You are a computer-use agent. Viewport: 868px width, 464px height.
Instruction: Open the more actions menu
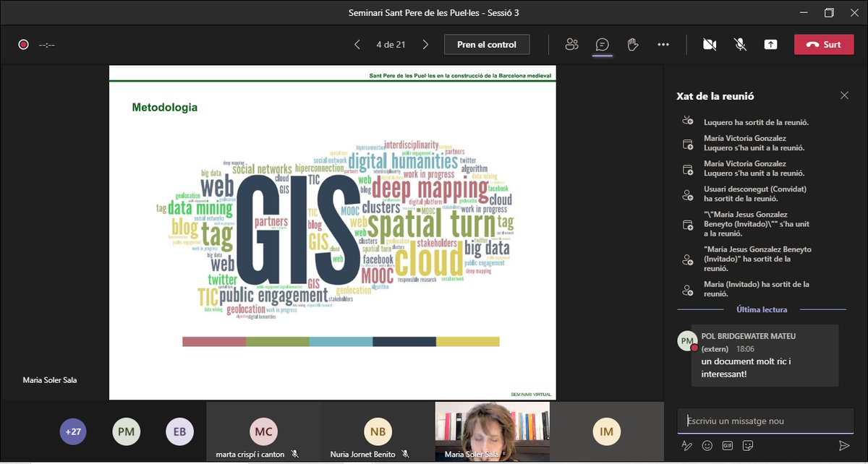[663, 44]
